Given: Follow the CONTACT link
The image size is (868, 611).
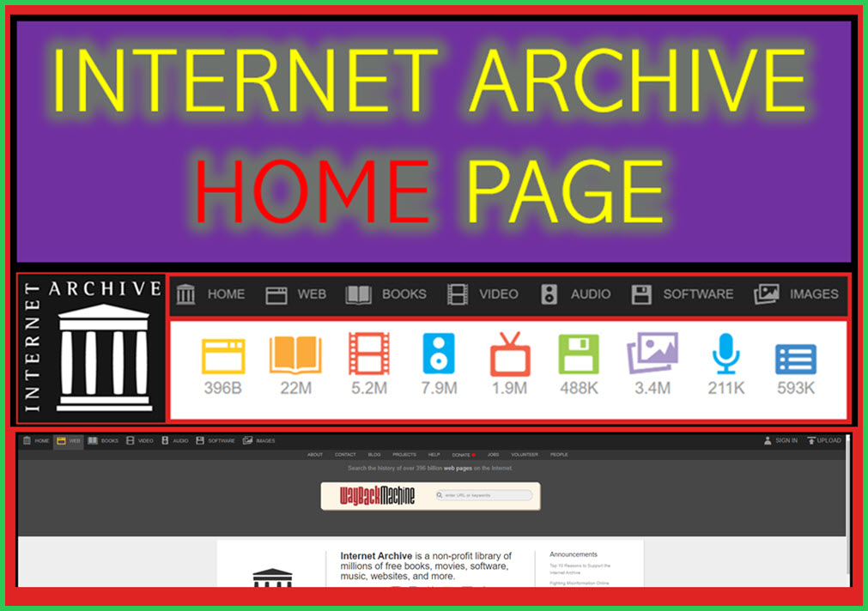Looking at the screenshot, I should [345, 454].
